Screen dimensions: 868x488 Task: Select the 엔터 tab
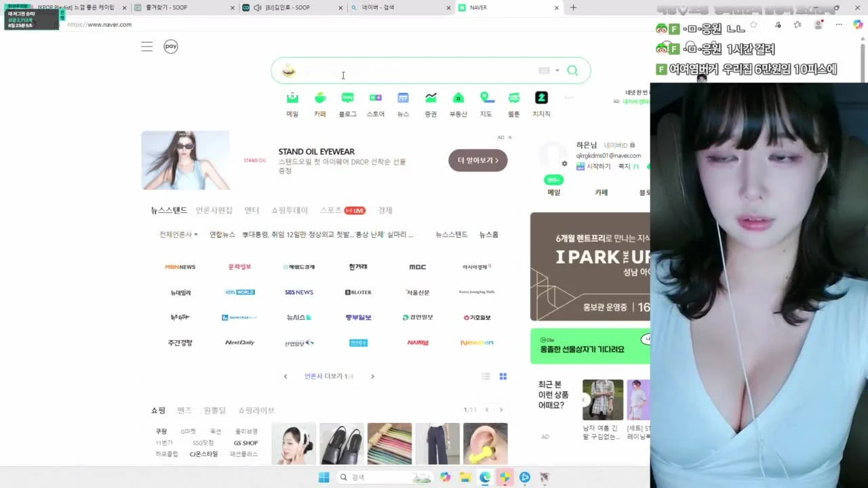(252, 210)
